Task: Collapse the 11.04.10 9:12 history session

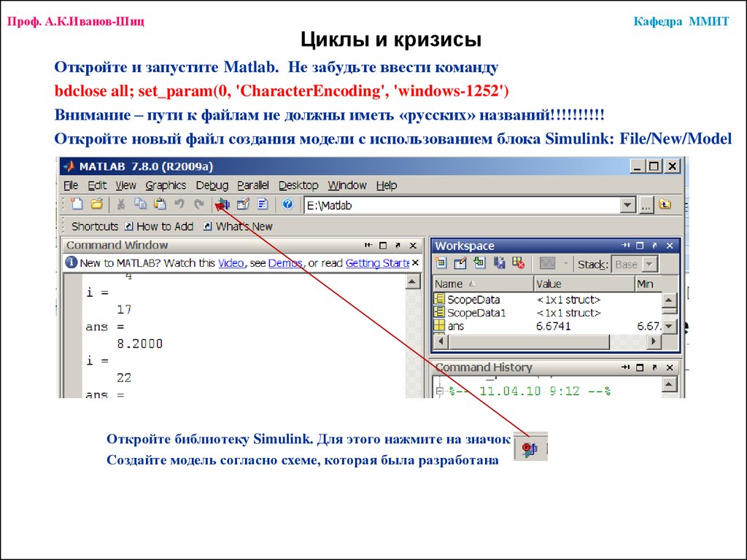Action: point(440,391)
